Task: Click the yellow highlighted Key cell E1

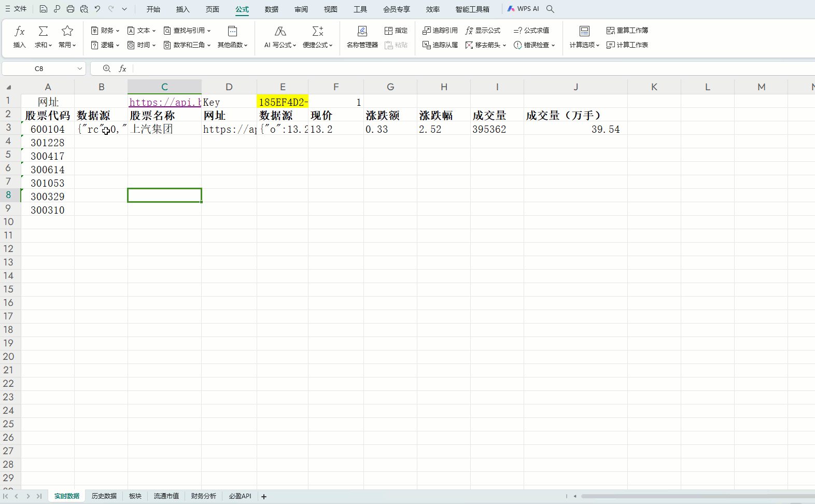Action: pos(283,102)
